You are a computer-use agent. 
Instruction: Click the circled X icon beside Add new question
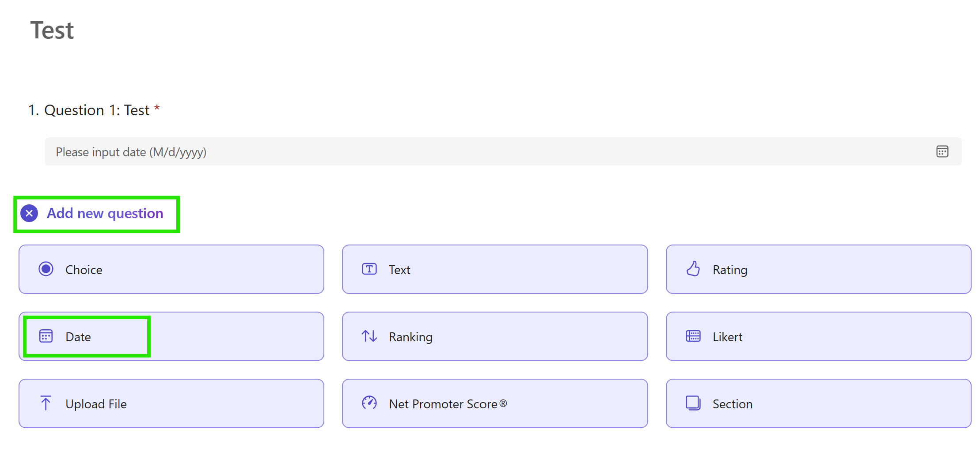coord(29,214)
